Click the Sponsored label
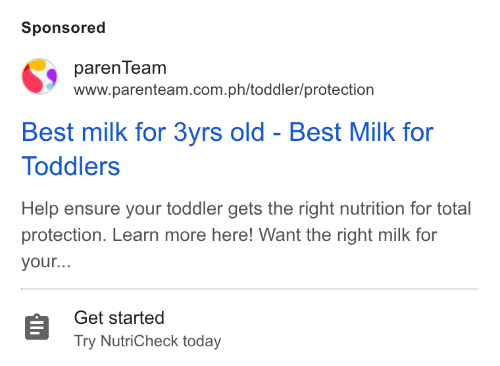Screen dimensions: 500x366 [63, 28]
